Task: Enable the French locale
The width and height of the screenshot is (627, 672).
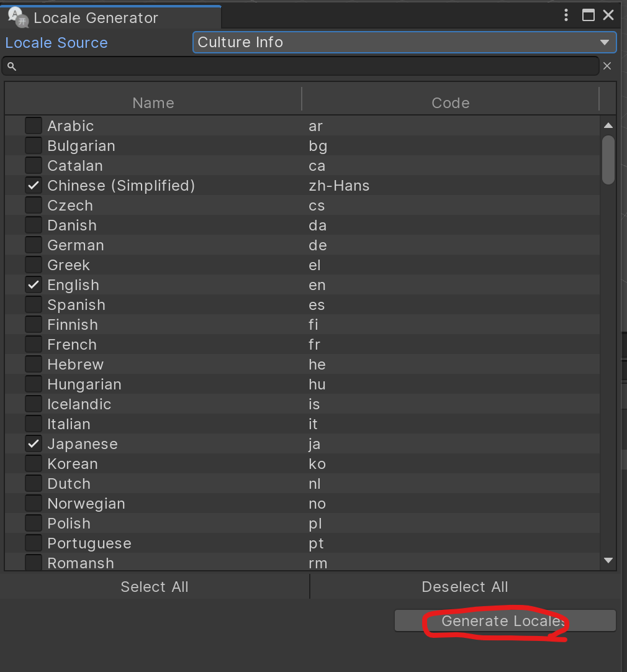Action: [34, 345]
